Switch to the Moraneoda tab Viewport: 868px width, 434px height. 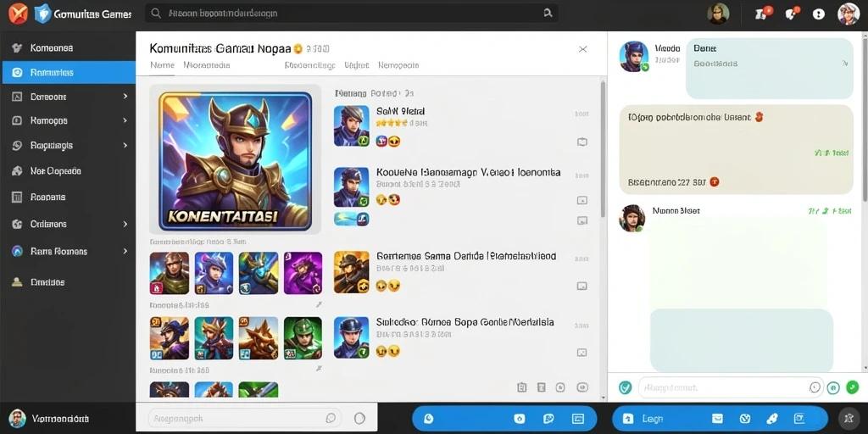point(207,64)
